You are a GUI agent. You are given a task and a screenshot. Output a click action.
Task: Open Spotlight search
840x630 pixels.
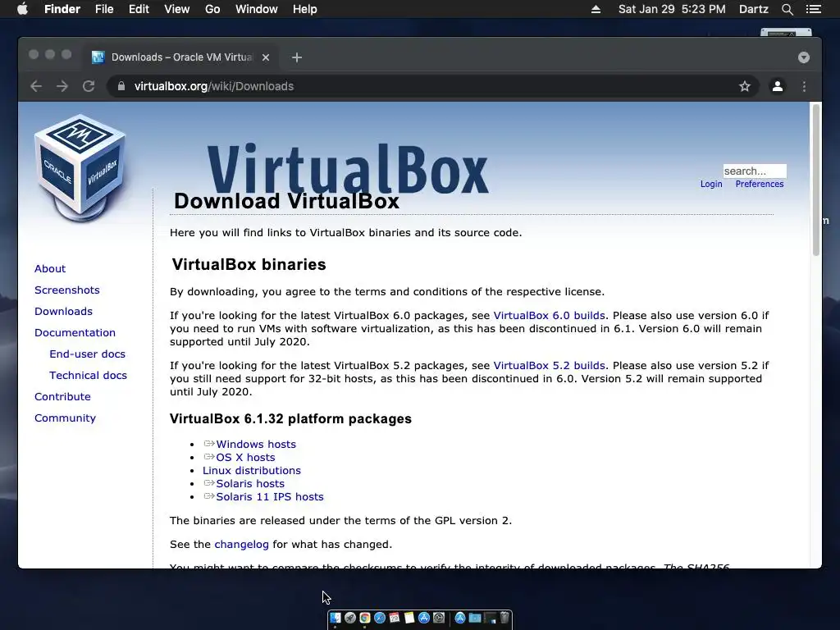pos(787,9)
